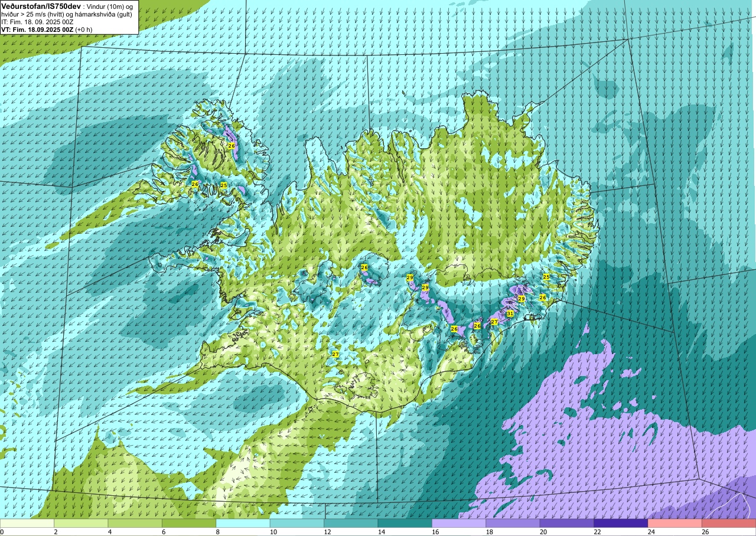Choose the 22–24 m/s dark indigo legend swatch
This screenshot has width=756, height=536.
tap(621, 523)
